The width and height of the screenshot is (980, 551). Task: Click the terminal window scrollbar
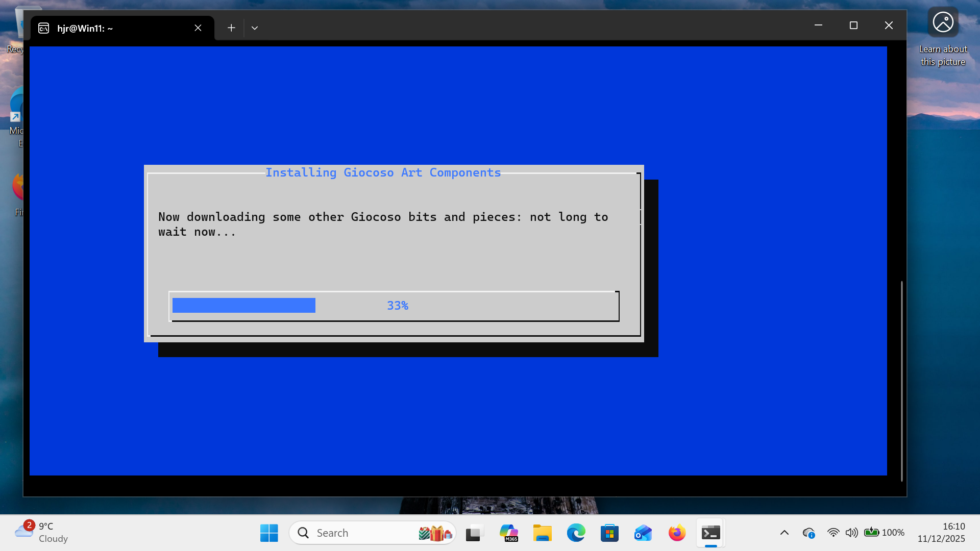click(901, 380)
